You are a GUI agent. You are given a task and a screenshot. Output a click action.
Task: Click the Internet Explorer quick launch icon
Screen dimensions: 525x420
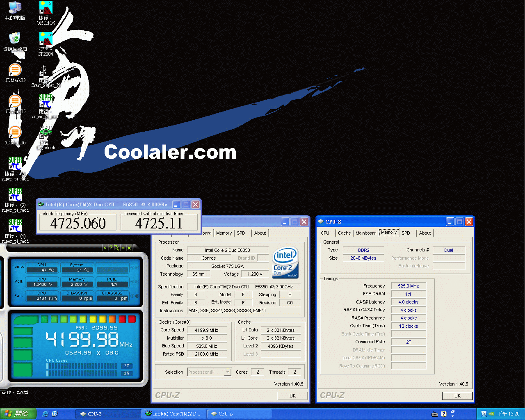pos(46,414)
